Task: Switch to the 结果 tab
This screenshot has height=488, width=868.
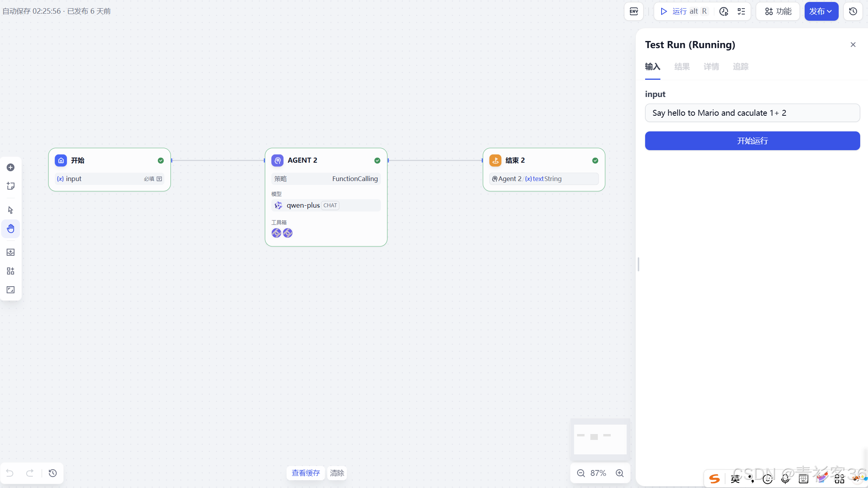Action: coord(682,67)
